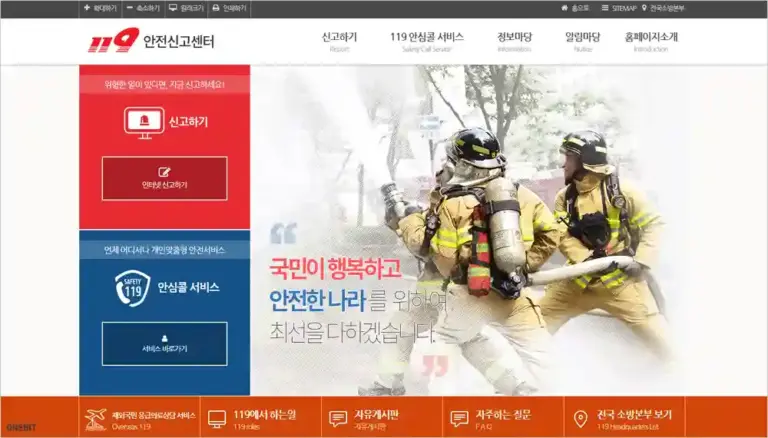Open the 알림마당 Notice menu
768x438 pixels.
(x=582, y=42)
